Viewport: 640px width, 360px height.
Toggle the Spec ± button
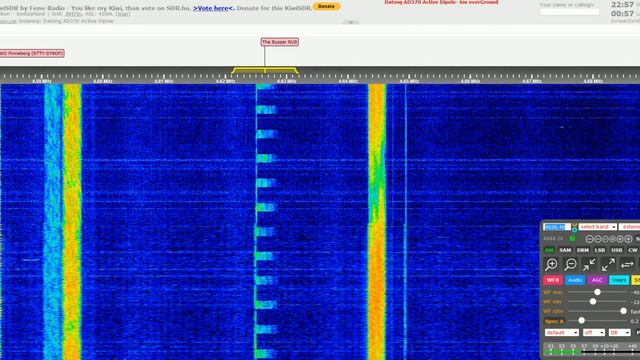[x=554, y=321]
